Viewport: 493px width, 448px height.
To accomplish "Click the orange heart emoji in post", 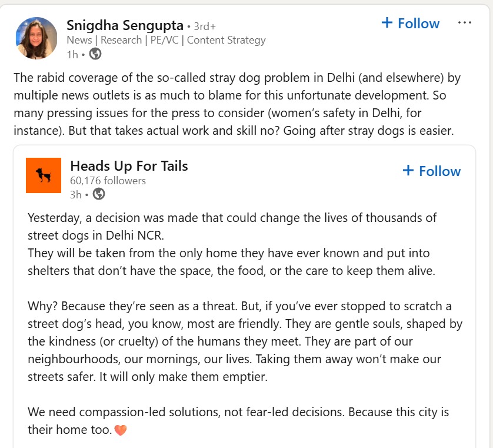I will 120,430.
